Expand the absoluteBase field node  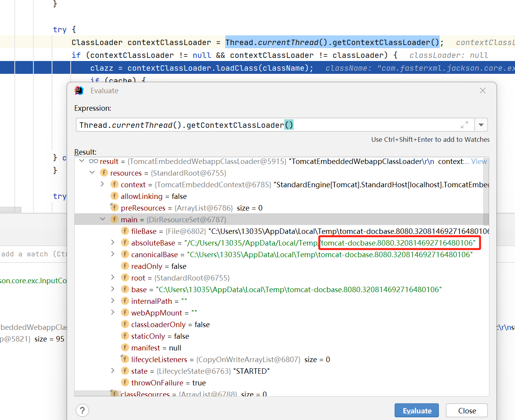point(113,242)
